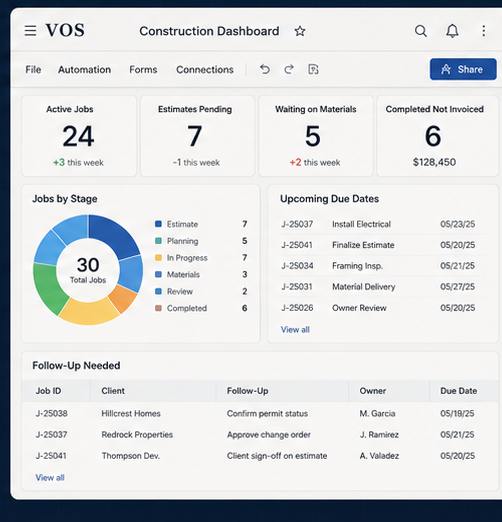502x522 pixels.
Task: Open the three-dot more options menu
Action: 483,31
